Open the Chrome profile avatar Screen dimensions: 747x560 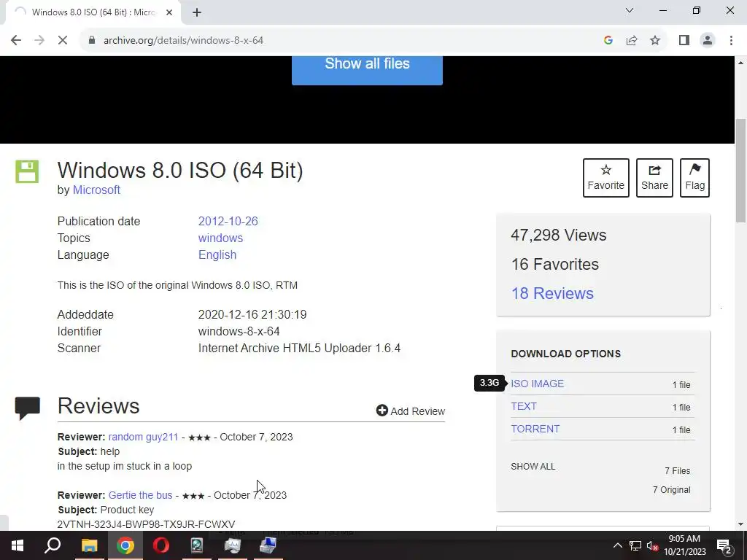tap(708, 41)
